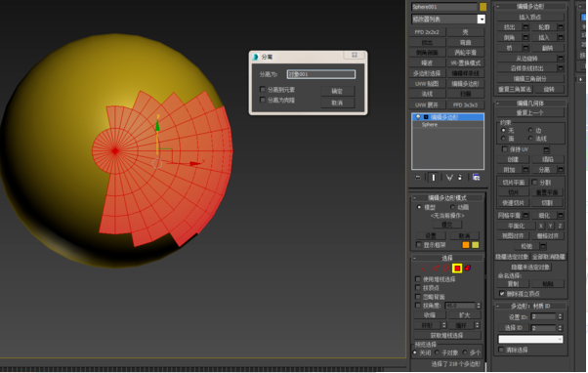Viewport: 588px width, 373px height.
Task: Open the modifier list dropdown
Action: click(482, 20)
